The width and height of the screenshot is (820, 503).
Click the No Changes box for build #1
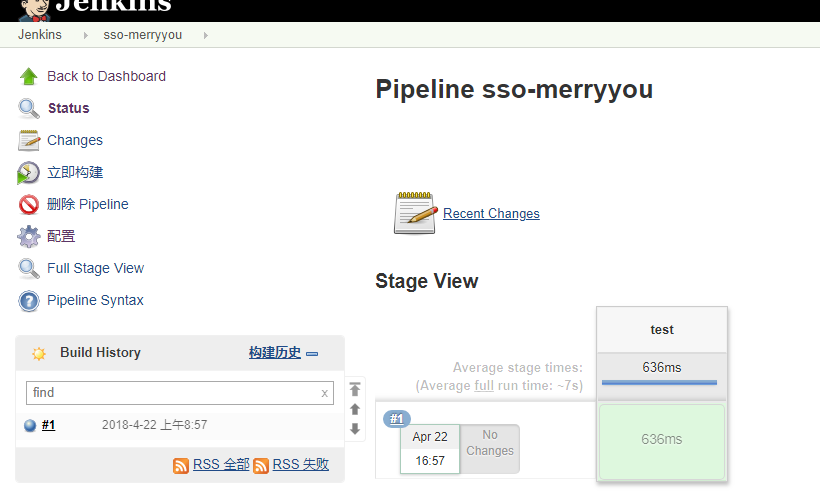[x=490, y=449]
